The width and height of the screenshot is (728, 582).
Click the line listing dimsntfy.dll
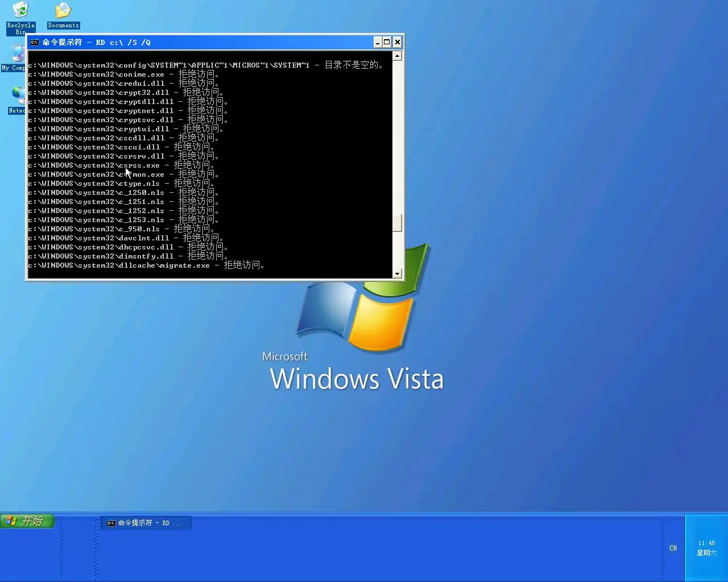128,256
